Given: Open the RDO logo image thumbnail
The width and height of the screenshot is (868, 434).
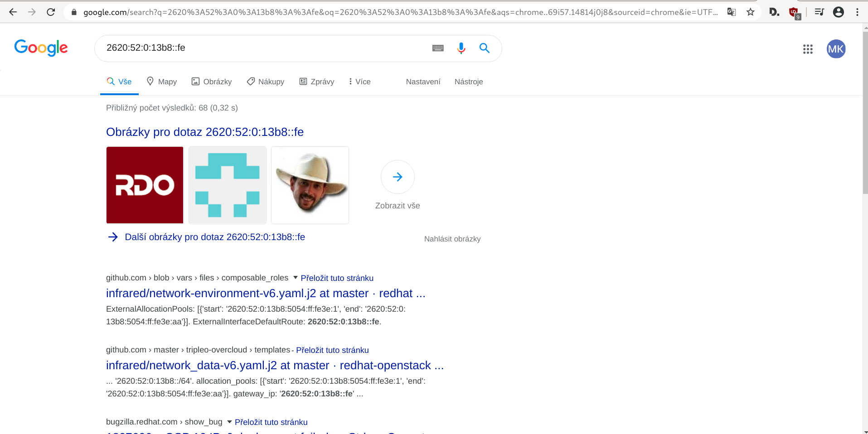Looking at the screenshot, I should (x=145, y=185).
